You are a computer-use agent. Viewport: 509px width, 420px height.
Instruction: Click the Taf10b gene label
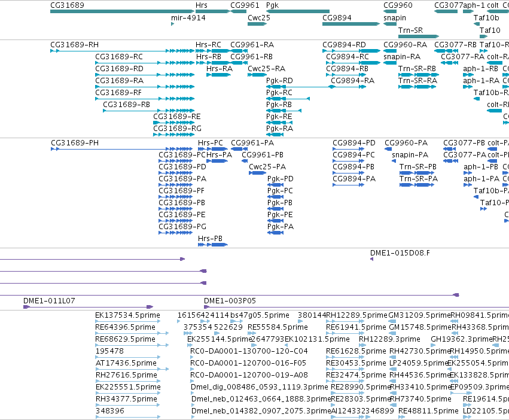(x=486, y=18)
